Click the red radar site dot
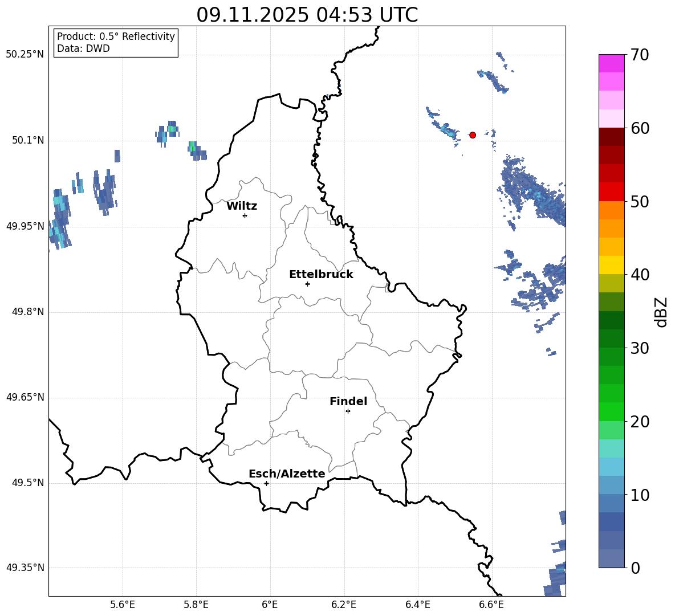The height and width of the screenshot is (616, 675). pos(473,135)
